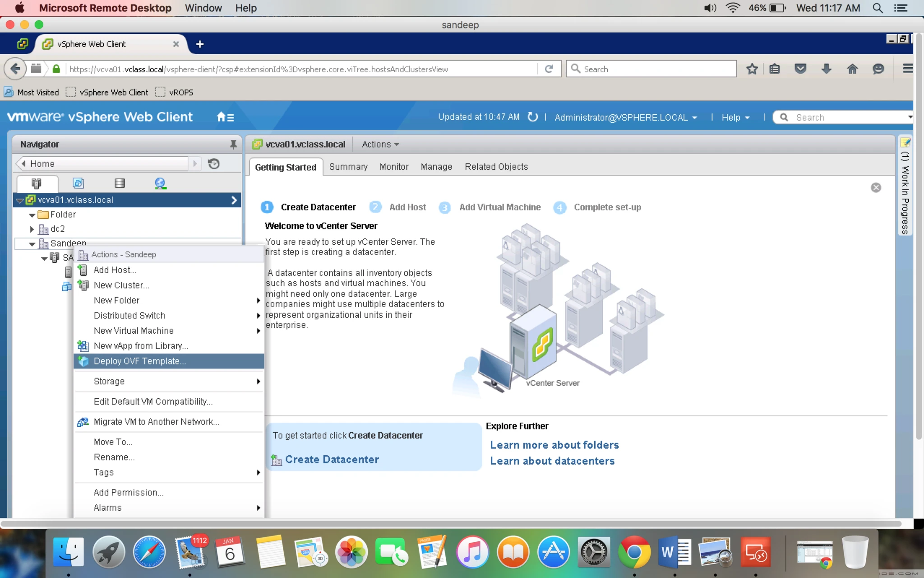Close the vSphere Web Client tab
Viewport: 924px width, 578px height.
coord(176,44)
